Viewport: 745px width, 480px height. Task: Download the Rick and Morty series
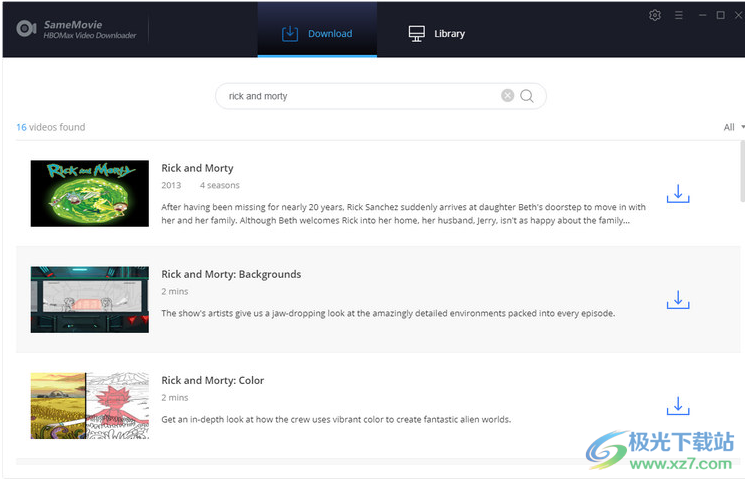(678, 194)
